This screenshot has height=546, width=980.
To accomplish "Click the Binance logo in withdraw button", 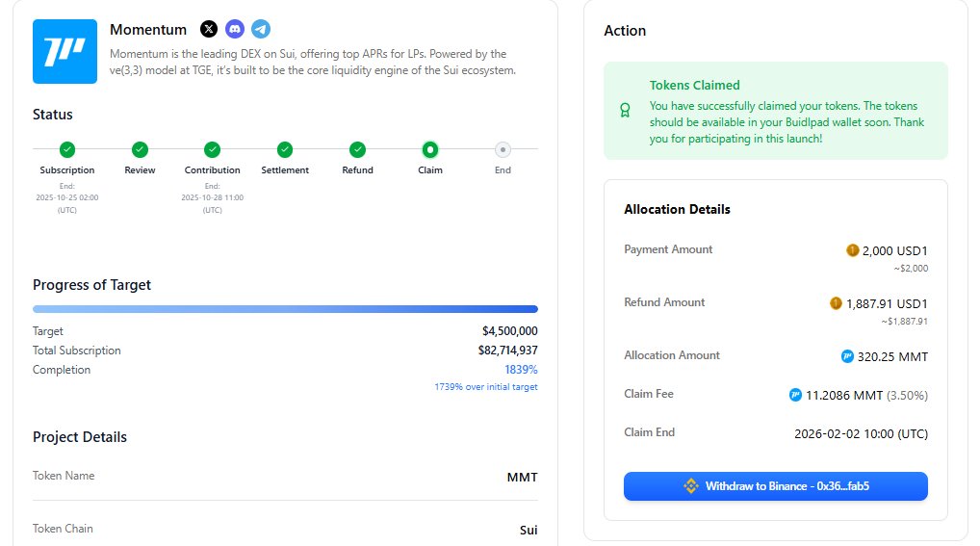I will tap(690, 486).
